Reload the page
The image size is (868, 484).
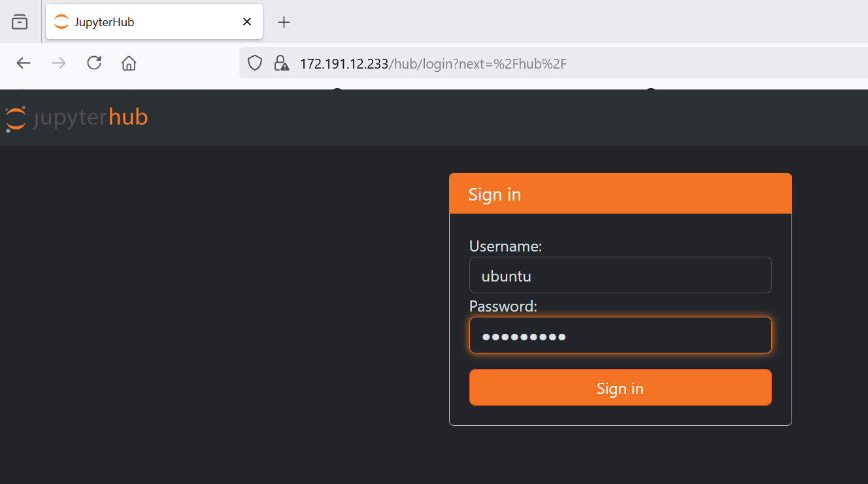pos(93,63)
